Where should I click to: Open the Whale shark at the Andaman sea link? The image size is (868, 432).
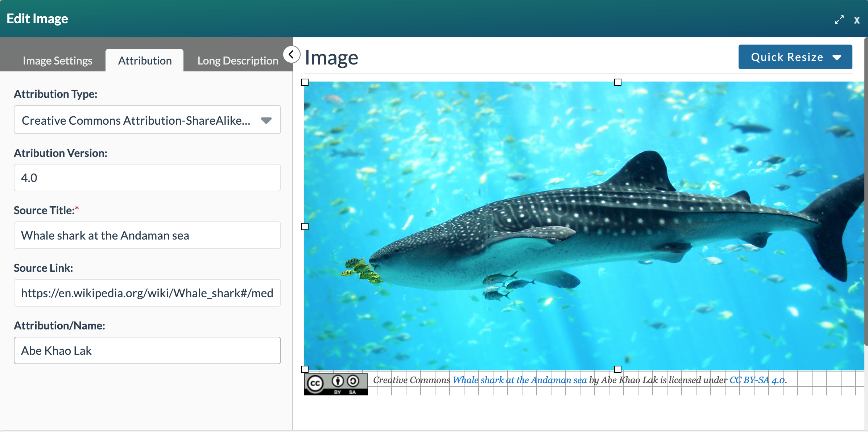(520, 380)
